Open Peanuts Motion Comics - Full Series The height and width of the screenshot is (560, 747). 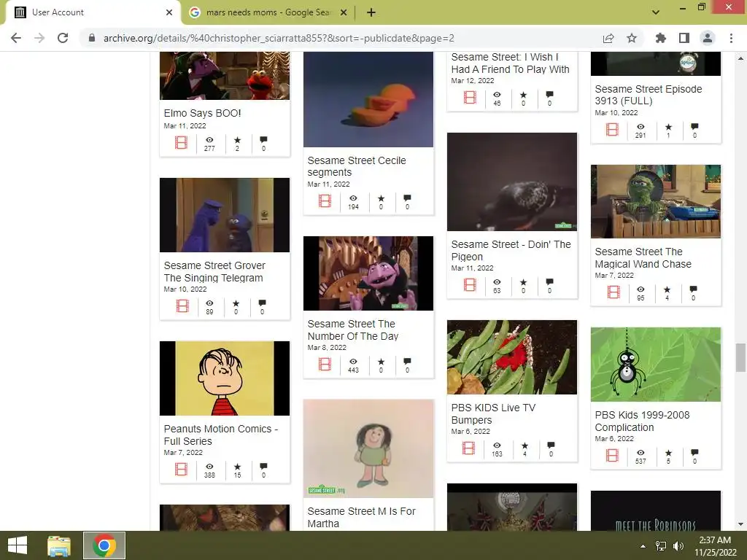220,435
